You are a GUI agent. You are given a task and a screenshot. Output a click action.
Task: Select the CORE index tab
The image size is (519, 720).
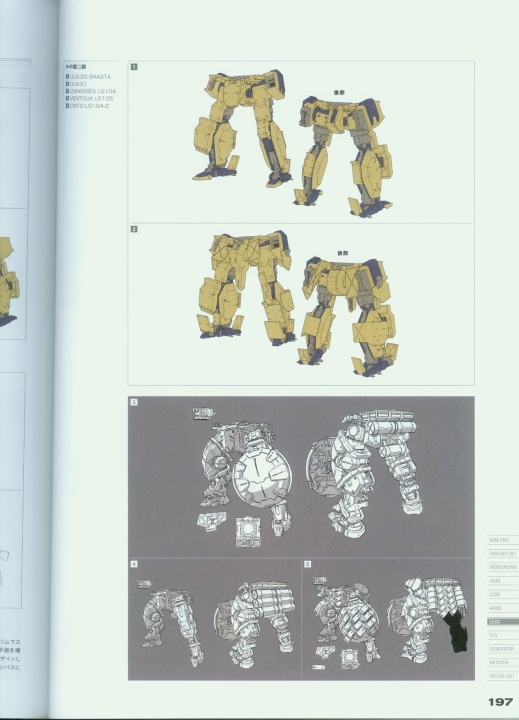click(502, 595)
